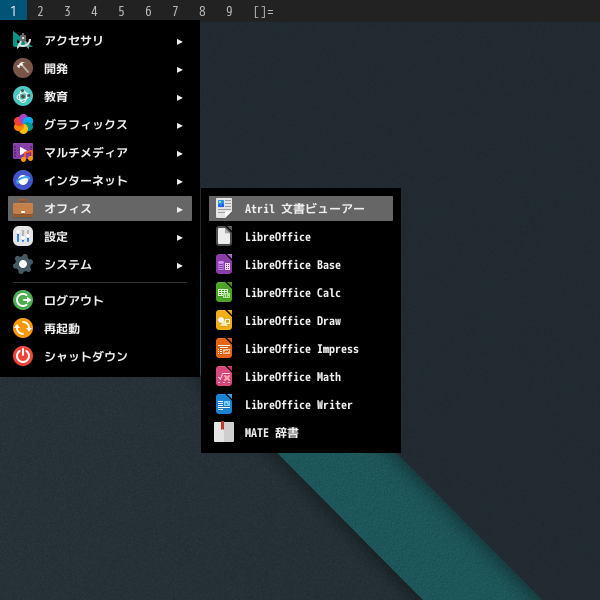600x600 pixels.
Task: Click the orange 再起動 restart icon
Action: click(23, 328)
